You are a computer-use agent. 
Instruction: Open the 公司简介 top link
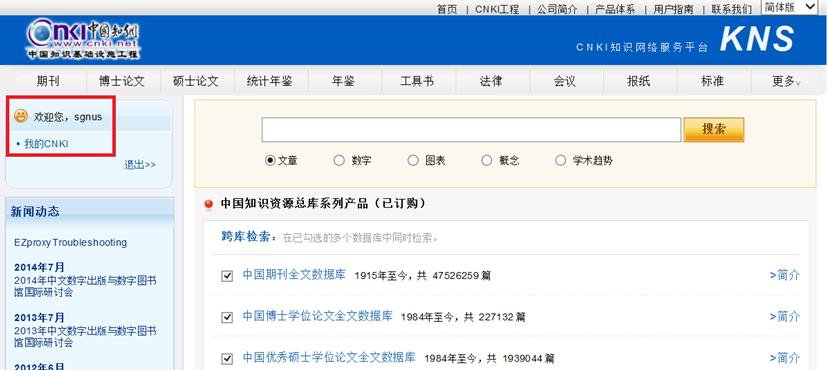557,9
